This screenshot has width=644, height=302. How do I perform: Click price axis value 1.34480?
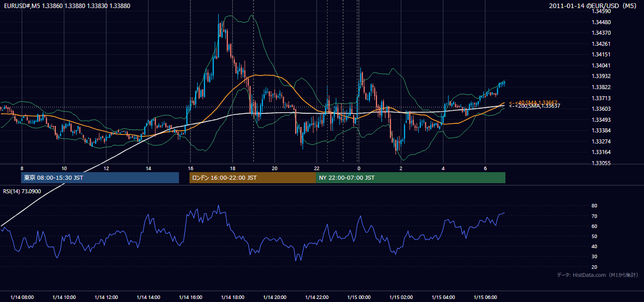(x=601, y=22)
